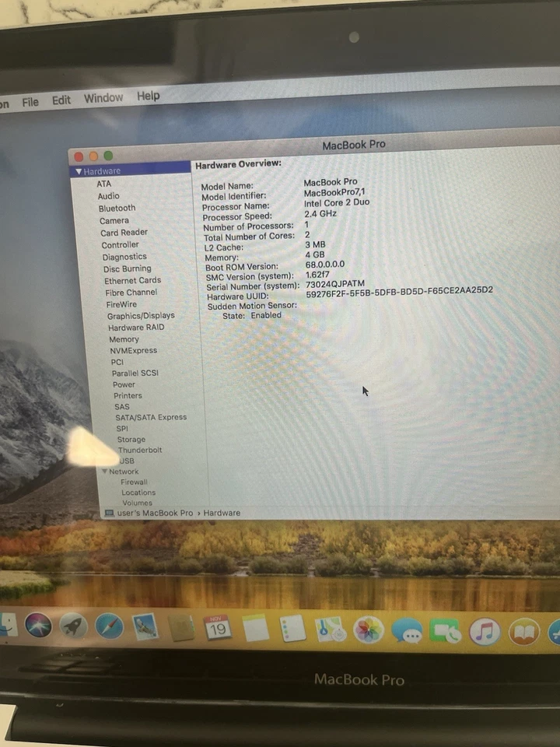Collapse the Hardware category triangle
560x747 pixels.
(x=79, y=171)
